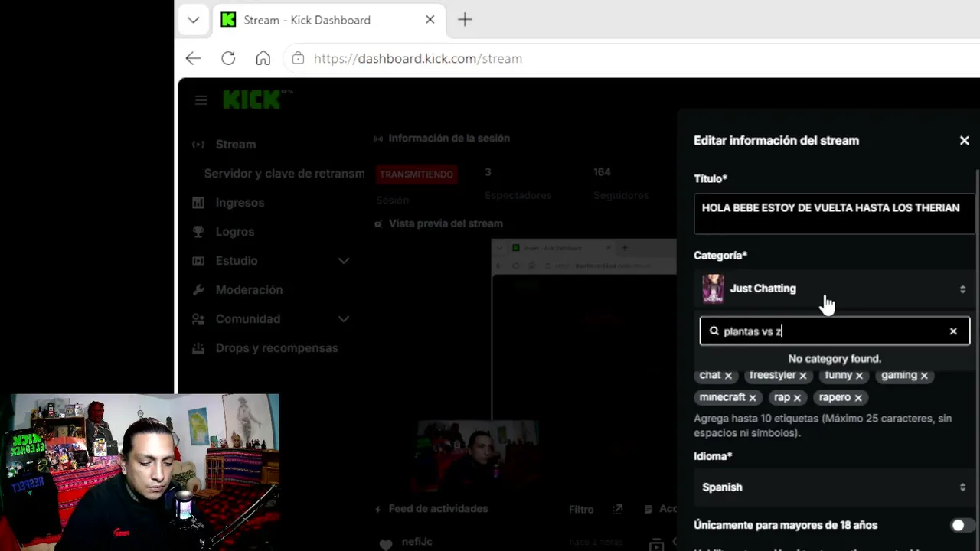980x551 pixels.
Task: Open Logros in the sidebar
Action: tap(234, 231)
